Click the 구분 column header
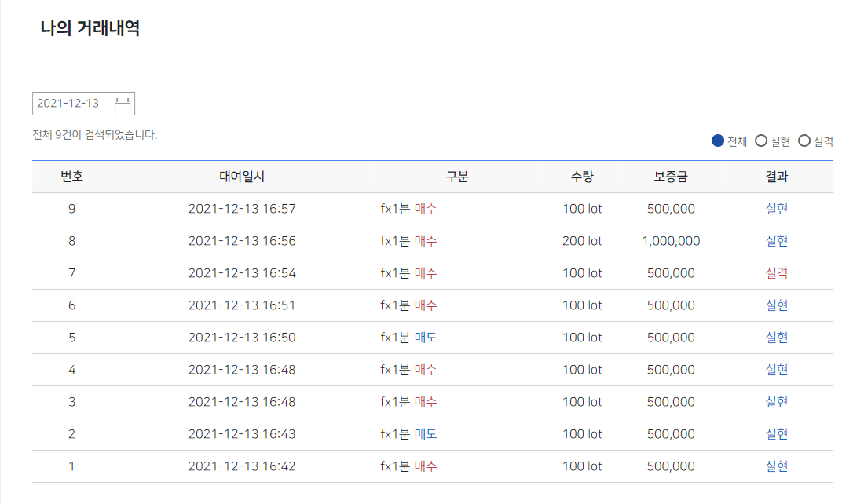Image resolution: width=864 pixels, height=504 pixels. click(457, 177)
